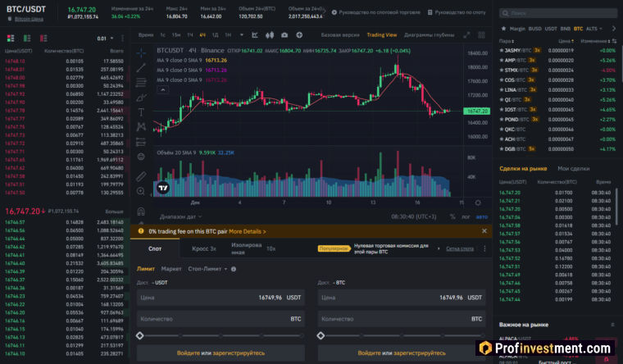Open the chart patterns tool
623x364 pixels.
[141, 127]
